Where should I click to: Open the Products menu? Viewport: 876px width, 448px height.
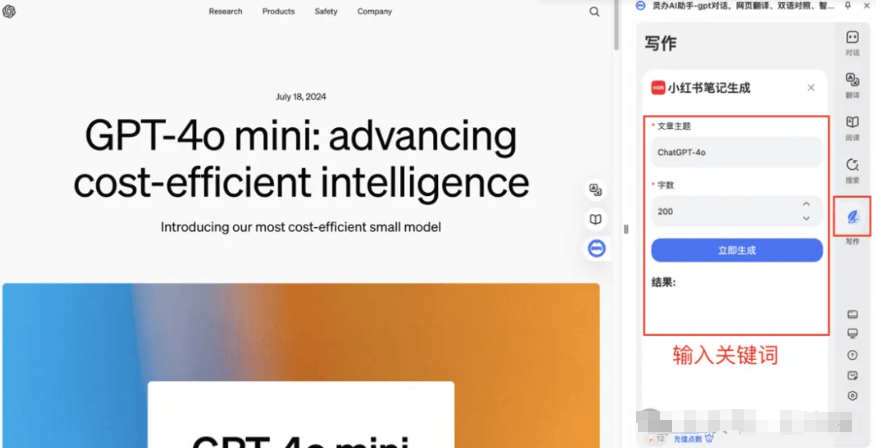[278, 11]
